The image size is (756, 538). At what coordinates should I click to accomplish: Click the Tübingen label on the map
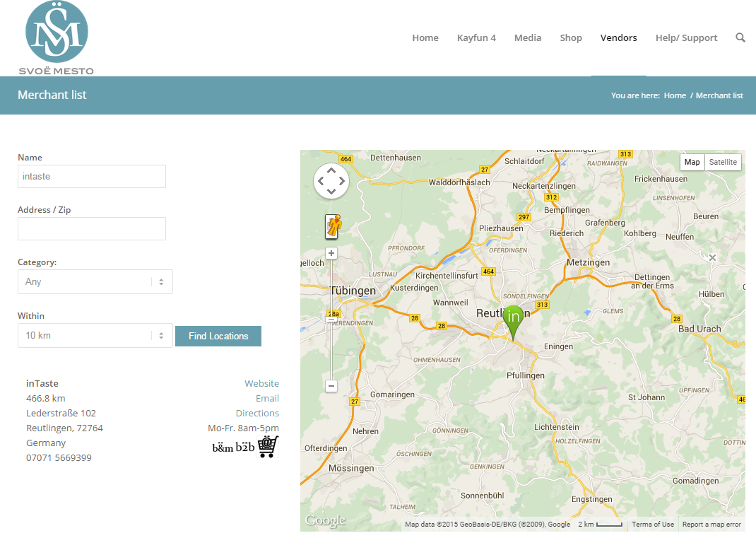tap(353, 291)
